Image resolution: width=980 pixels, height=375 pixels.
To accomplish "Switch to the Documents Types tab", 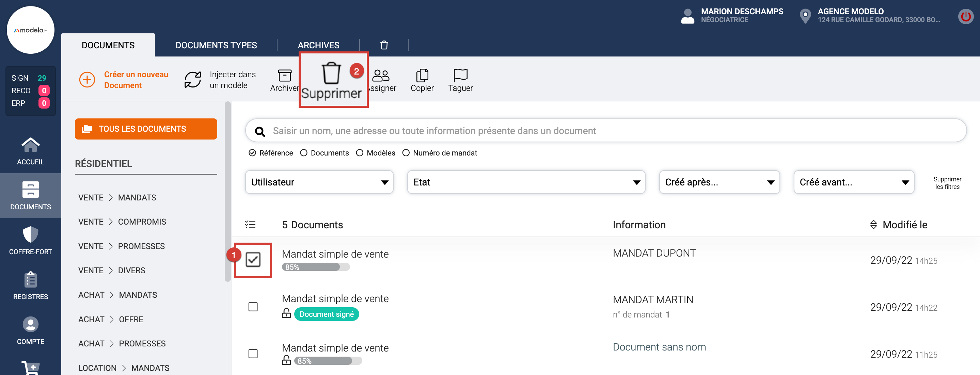I will (216, 45).
